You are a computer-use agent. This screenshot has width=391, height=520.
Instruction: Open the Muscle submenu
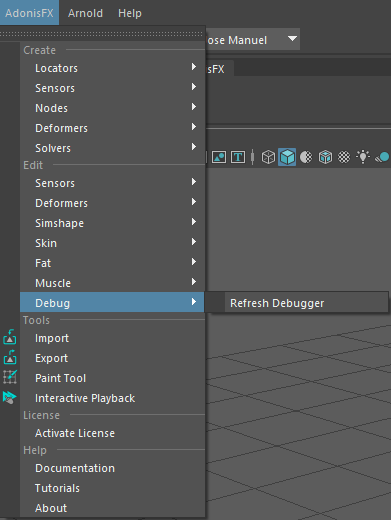[112, 283]
